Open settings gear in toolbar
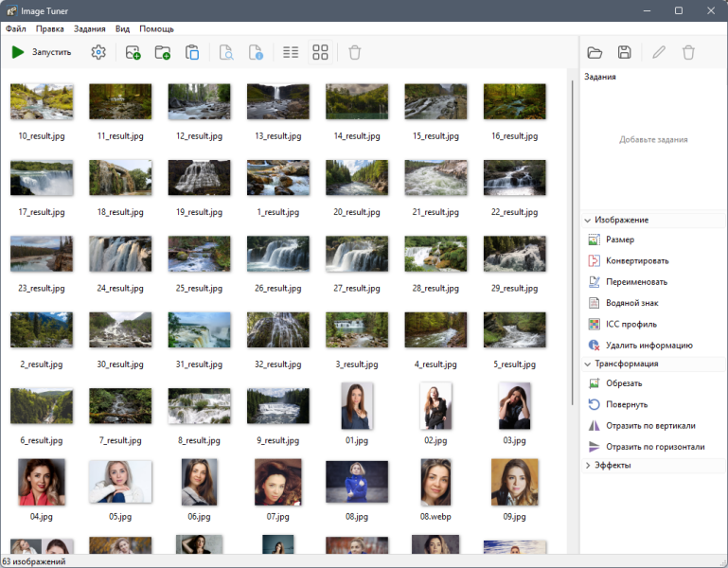This screenshot has height=568, width=728. pyautogui.click(x=98, y=52)
